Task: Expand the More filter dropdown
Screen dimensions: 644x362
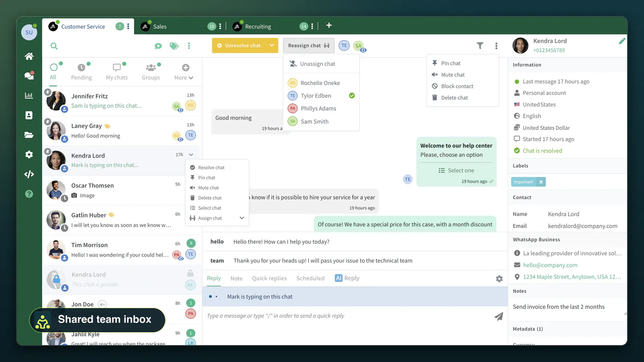Action: point(184,72)
